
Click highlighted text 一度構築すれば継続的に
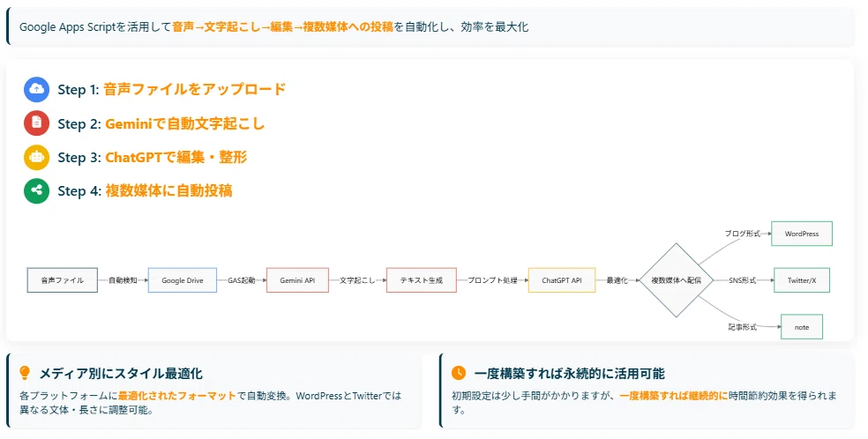point(674,396)
